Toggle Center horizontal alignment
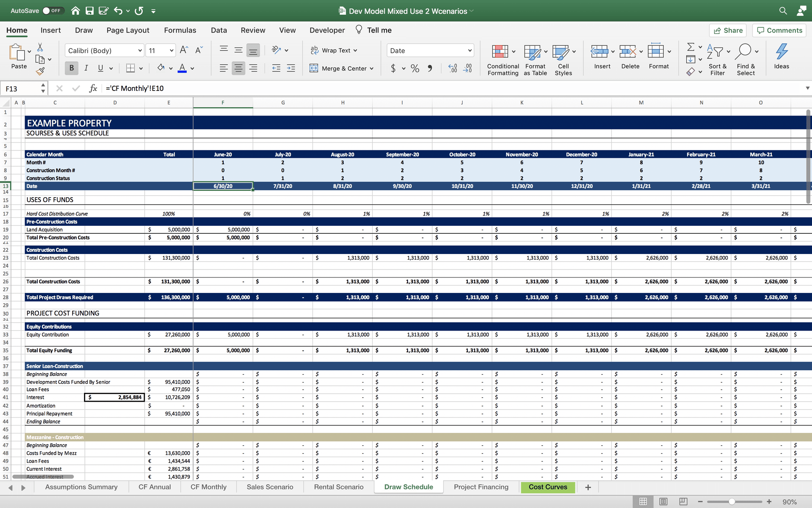812x508 pixels. [238, 68]
